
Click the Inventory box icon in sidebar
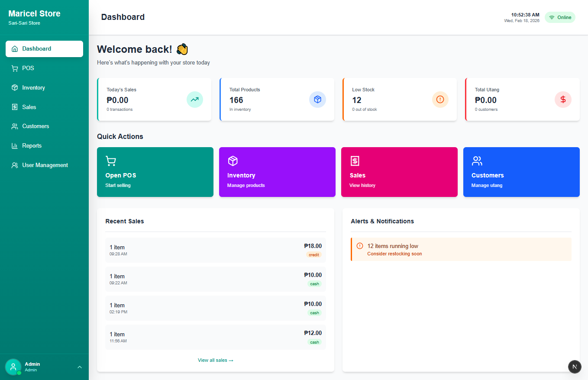15,87
